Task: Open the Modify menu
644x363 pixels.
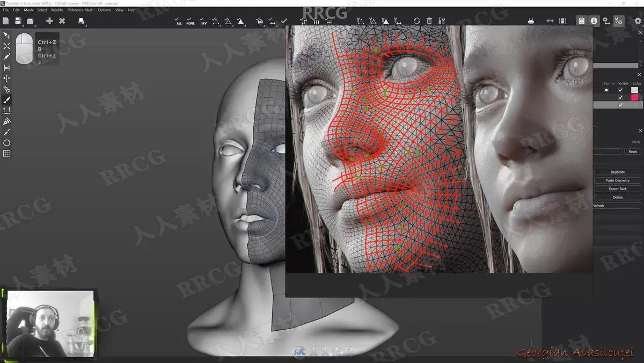Action: coord(57,10)
